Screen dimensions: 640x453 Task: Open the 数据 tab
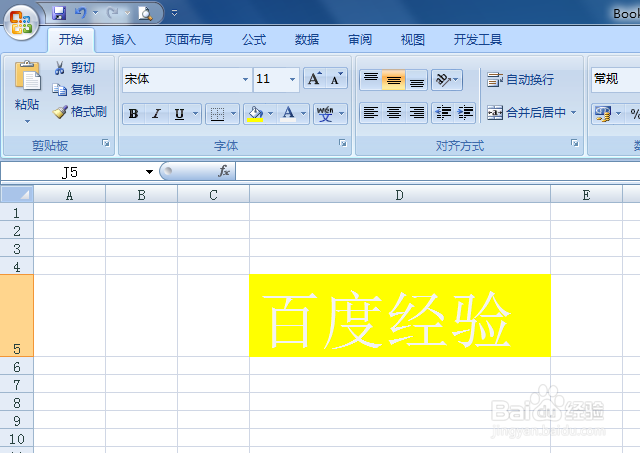[307, 40]
